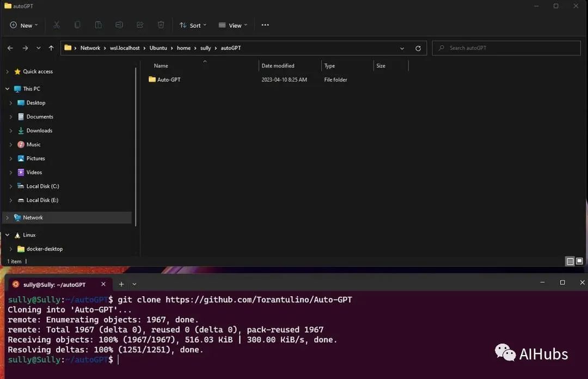This screenshot has width=588, height=379.
Task: Click the Rename icon in the toolbar
Action: 119,25
